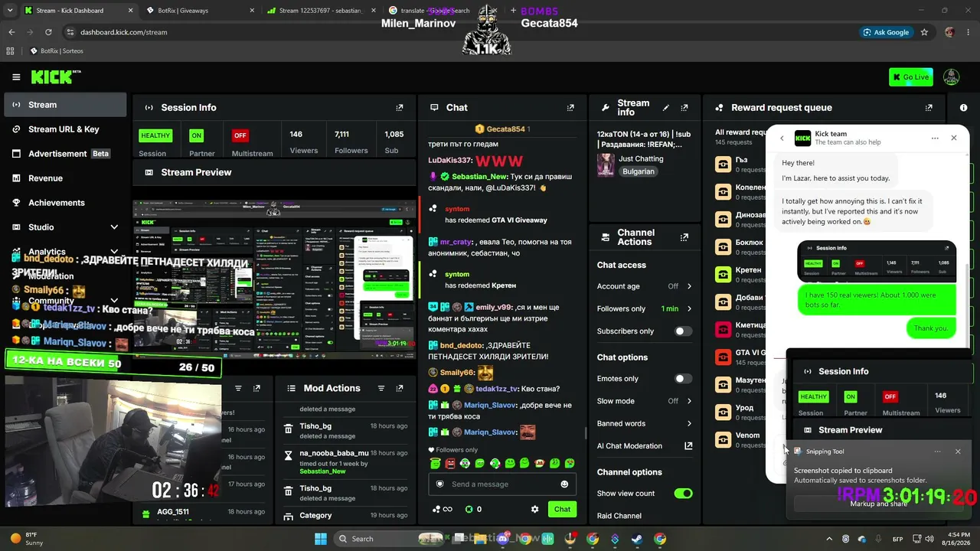980x551 pixels.
Task: Open Followers only duration options
Action: click(645, 308)
